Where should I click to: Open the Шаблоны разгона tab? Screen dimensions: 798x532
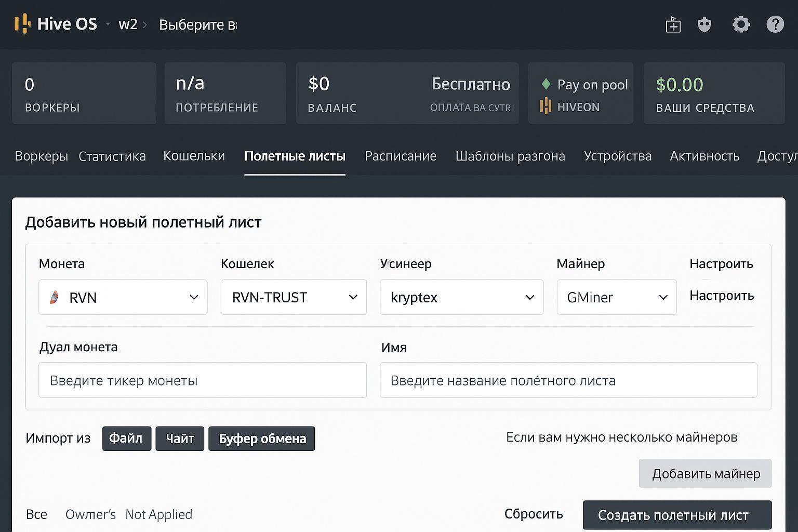pyautogui.click(x=510, y=156)
